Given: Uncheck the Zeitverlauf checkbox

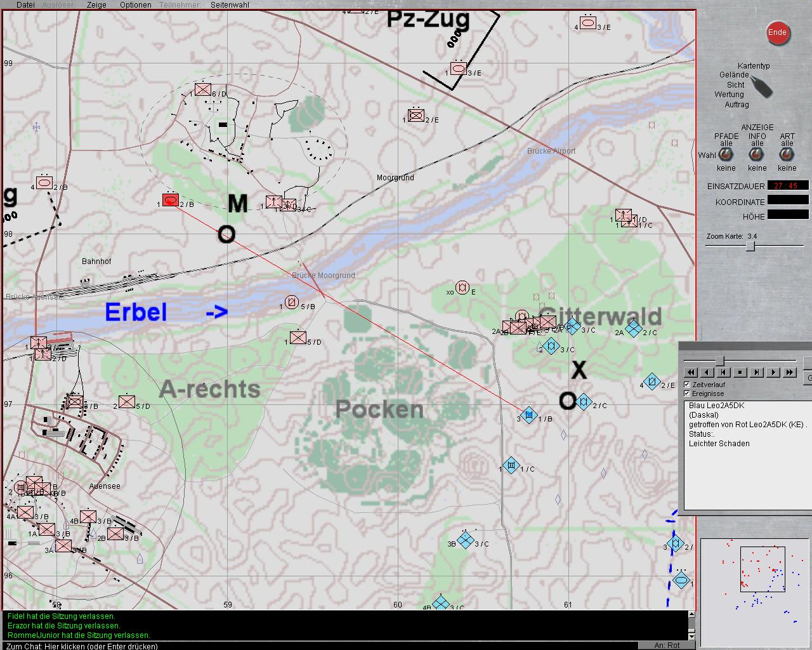Looking at the screenshot, I should click(x=687, y=385).
